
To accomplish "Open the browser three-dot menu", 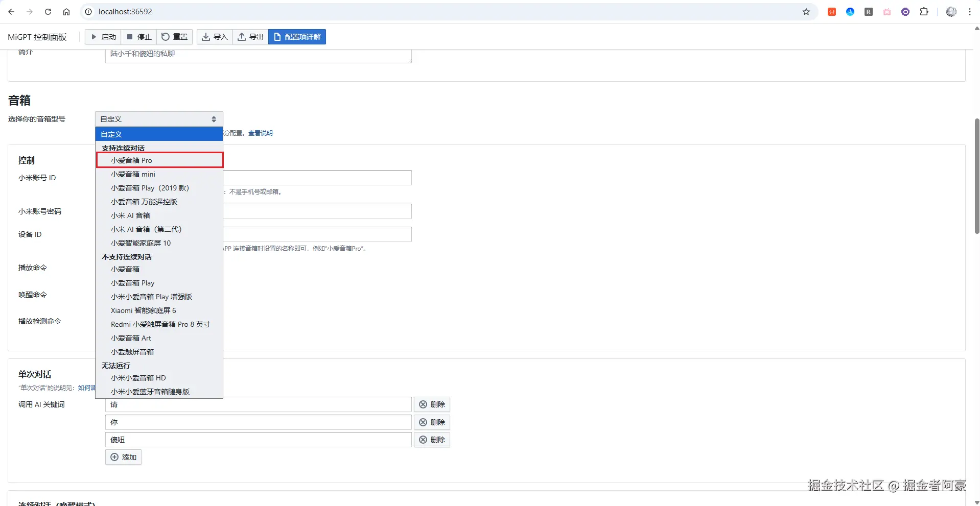I will [970, 12].
